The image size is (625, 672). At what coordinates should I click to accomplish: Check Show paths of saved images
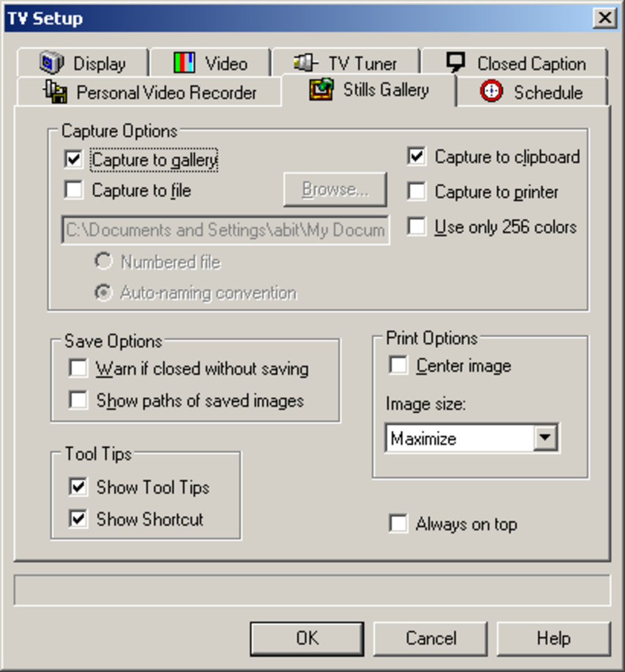point(78,400)
